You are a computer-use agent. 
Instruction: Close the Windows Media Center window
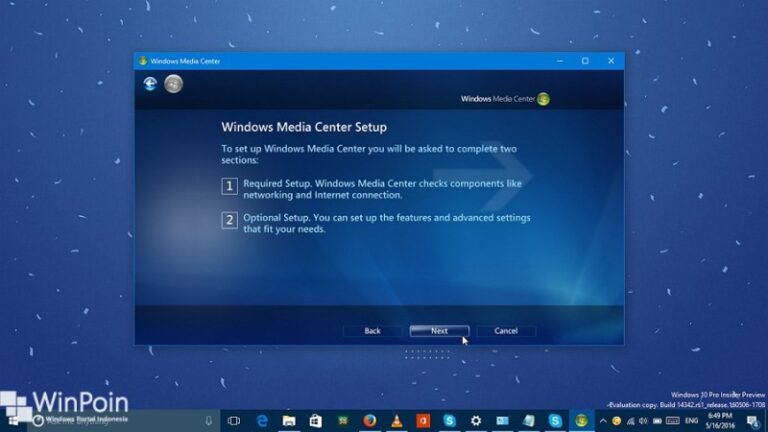[x=611, y=61]
